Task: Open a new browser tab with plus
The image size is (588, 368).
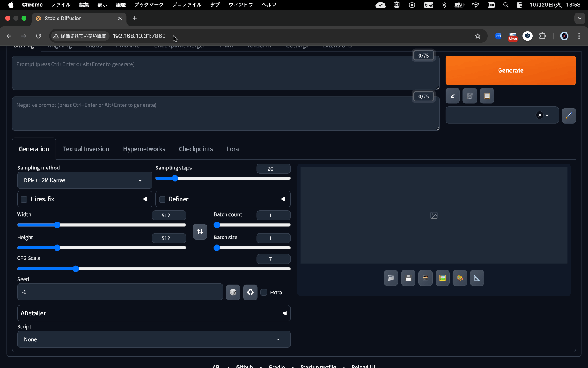Action: 135,18
